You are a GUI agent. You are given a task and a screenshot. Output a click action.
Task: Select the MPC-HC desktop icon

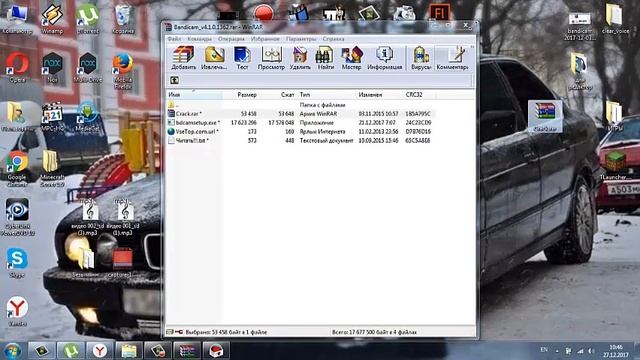click(52, 117)
